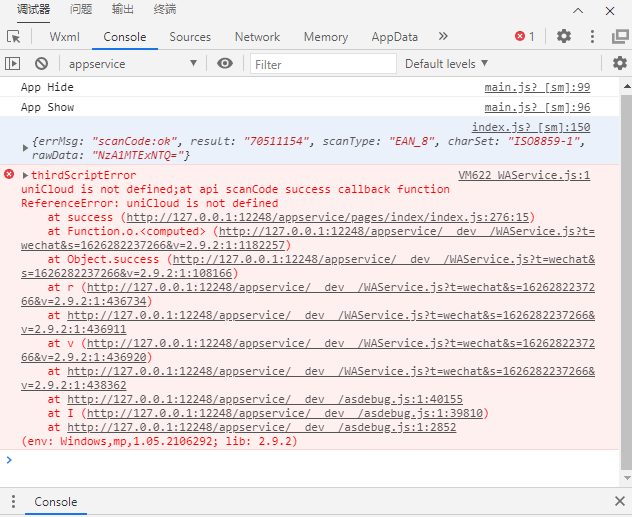This screenshot has height=517, width=632.
Task: Switch to the 输出 tab
Action: [123, 10]
